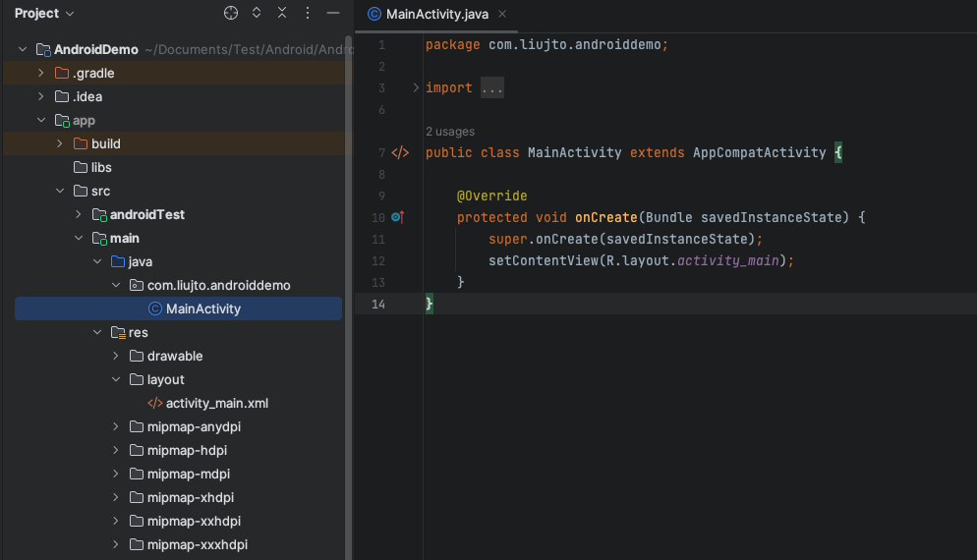Click the layout folder icon

tap(137, 379)
